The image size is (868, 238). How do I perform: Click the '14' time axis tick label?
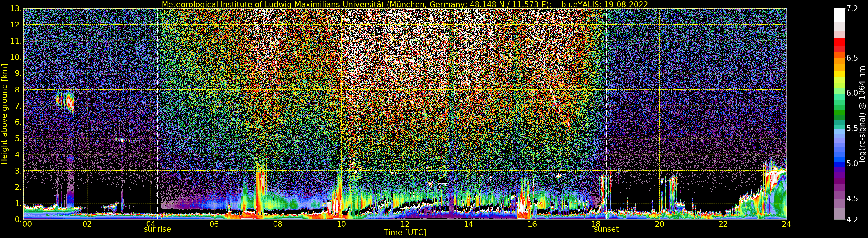[x=468, y=224]
